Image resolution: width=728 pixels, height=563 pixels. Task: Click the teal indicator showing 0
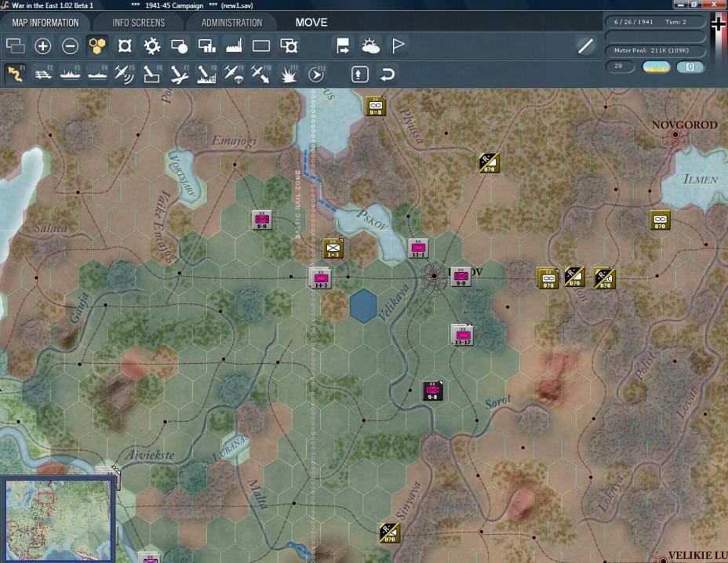click(x=690, y=67)
